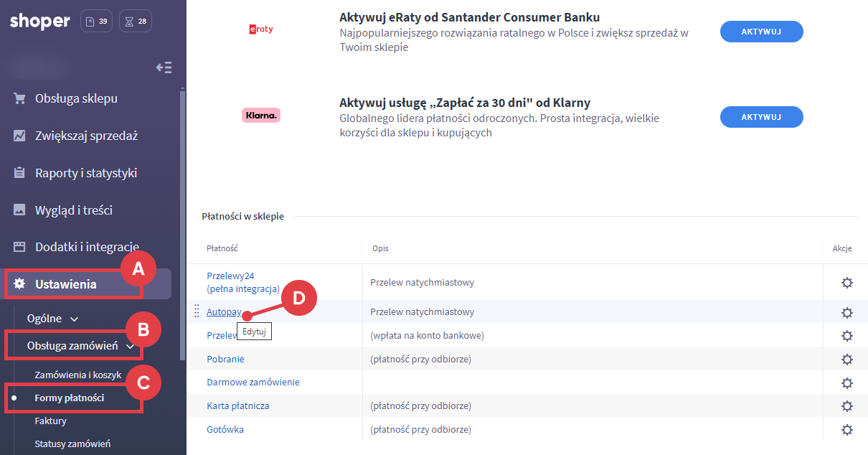Grab the drag handle of Autopay row
This screenshot has height=455, width=868.
pos(197,311)
